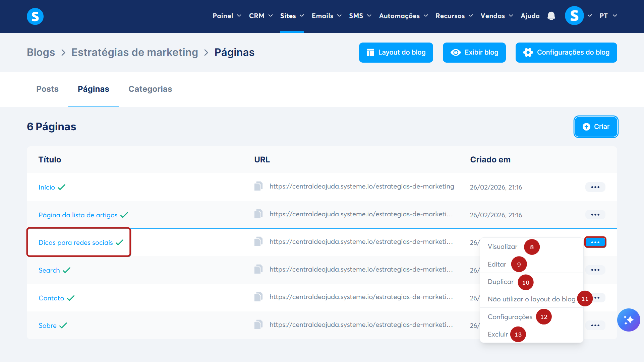The image size is (644, 362).
Task: Click Exibir blog eye button
Action: click(474, 53)
